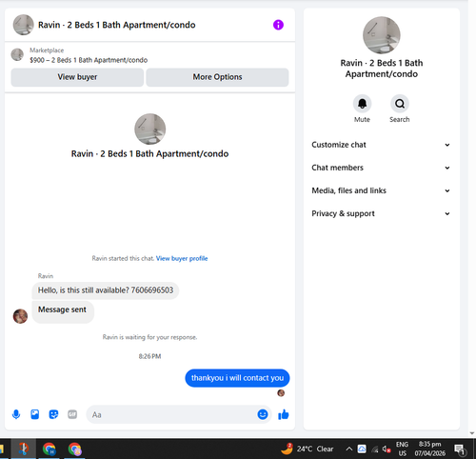Viewport: 476px width, 459px height.
Task: Open second Chrome profile icon in taskbar
Action: (74, 449)
